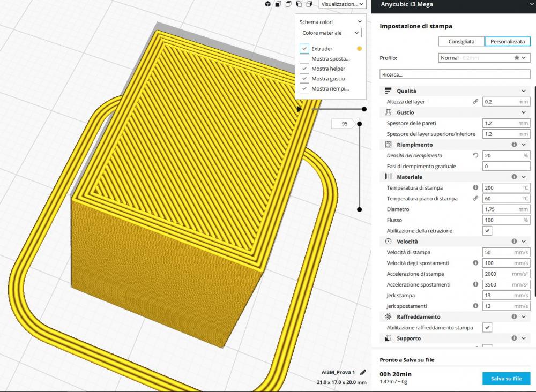
Task: Select the Personalizzata tab
Action: 507,41
